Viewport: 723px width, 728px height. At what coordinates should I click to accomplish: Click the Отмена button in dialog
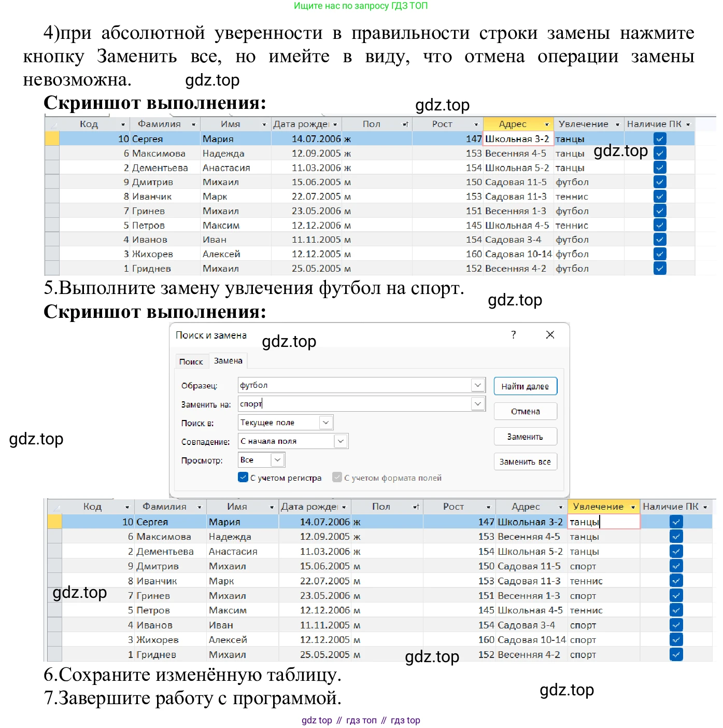[x=525, y=411]
